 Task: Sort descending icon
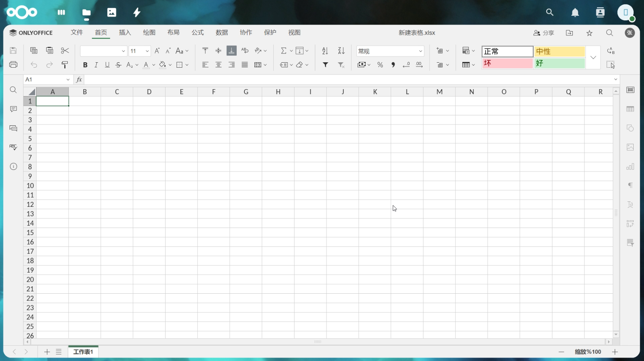click(x=341, y=51)
